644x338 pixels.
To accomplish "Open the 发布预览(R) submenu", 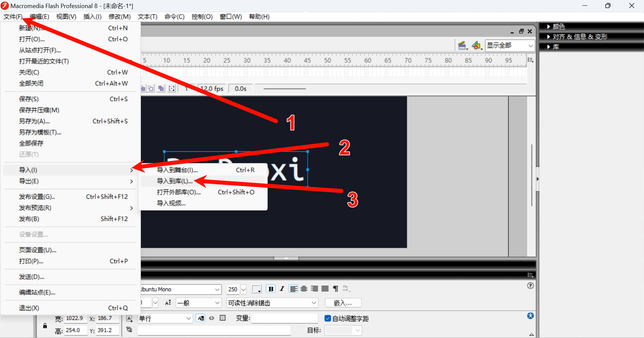I will coord(70,208).
